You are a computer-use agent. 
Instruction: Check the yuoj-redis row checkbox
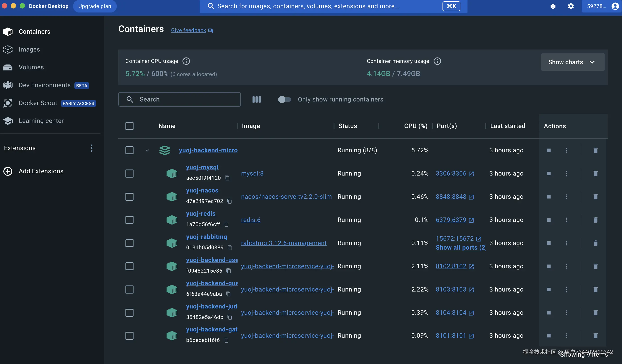129,220
